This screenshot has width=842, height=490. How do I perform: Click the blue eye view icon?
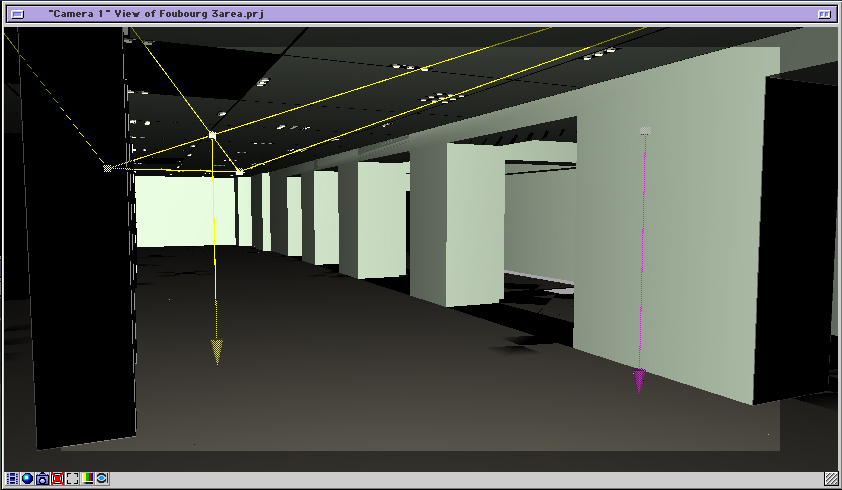coord(102,479)
